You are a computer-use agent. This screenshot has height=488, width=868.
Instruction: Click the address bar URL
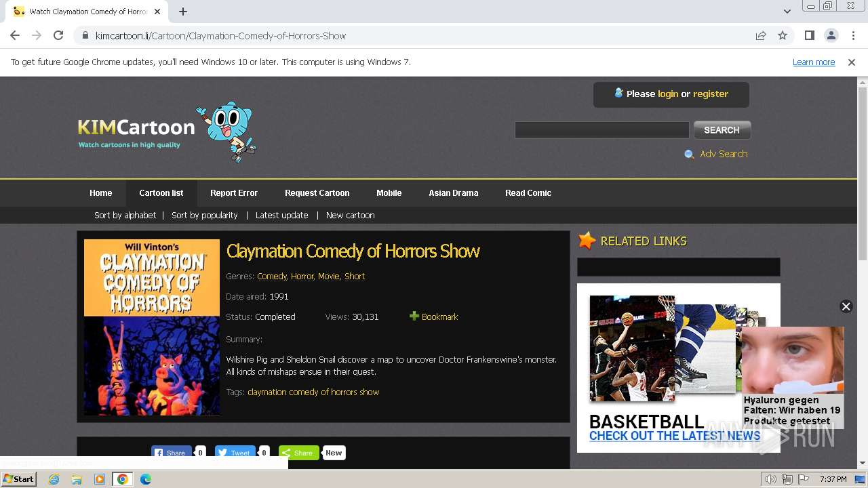(x=220, y=35)
